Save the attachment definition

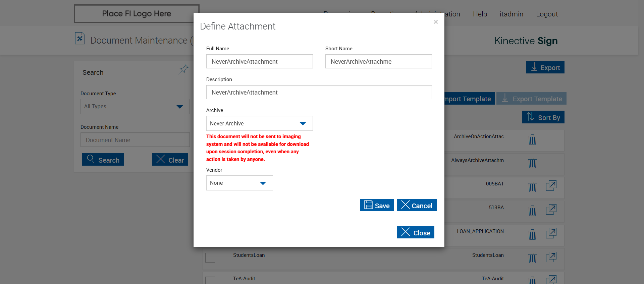tap(377, 205)
